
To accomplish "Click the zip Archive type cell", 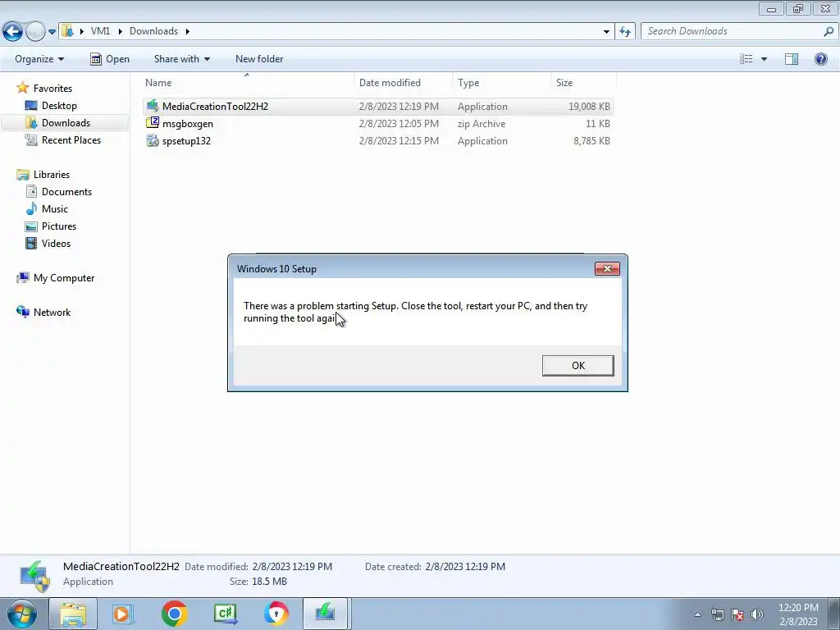I will point(481,124).
